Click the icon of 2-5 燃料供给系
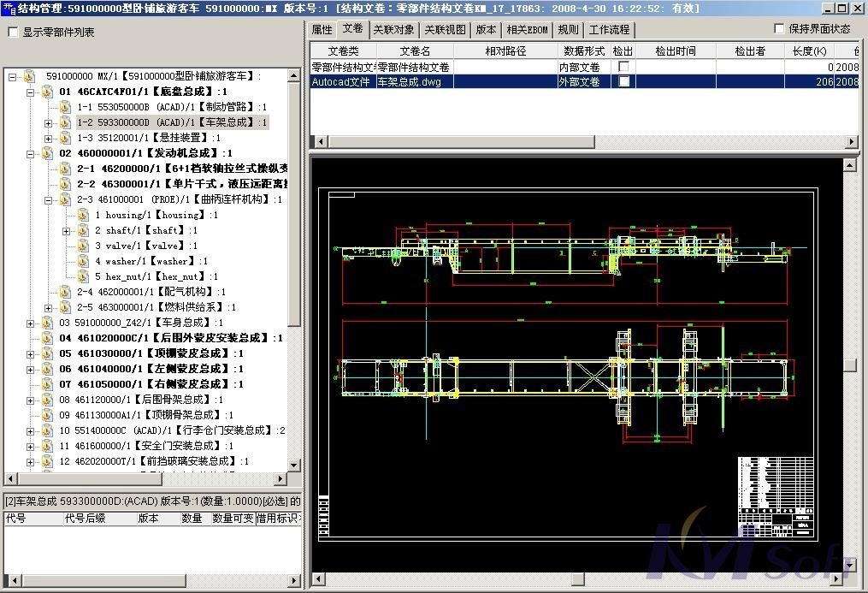 (x=65, y=307)
